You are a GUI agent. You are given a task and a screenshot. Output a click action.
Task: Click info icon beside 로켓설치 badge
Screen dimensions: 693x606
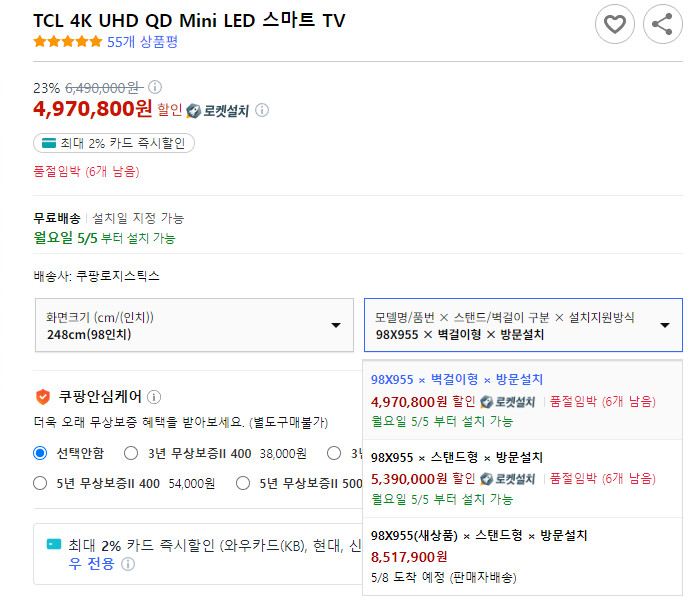(262, 110)
